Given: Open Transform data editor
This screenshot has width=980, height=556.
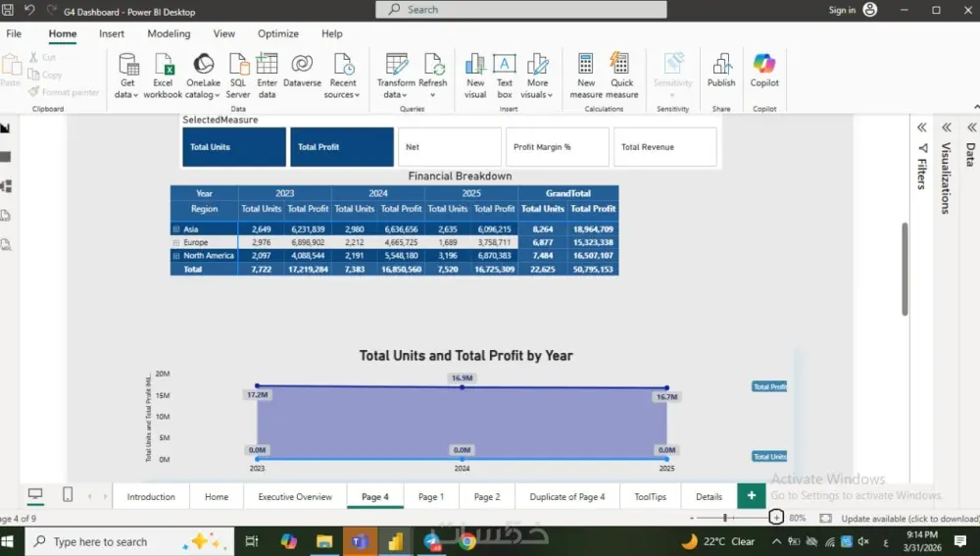Looking at the screenshot, I should pyautogui.click(x=396, y=76).
